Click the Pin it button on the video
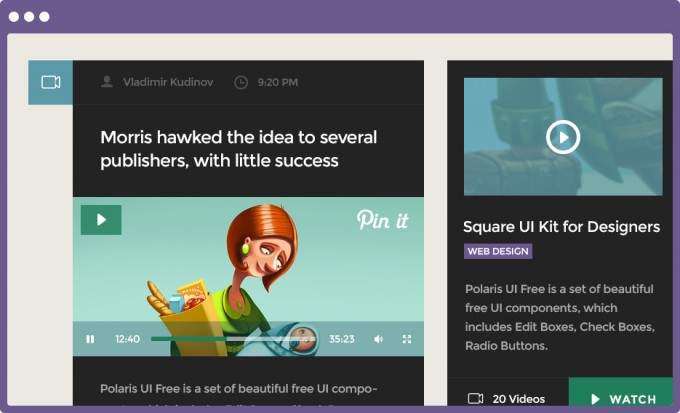The image size is (680, 413). [382, 220]
